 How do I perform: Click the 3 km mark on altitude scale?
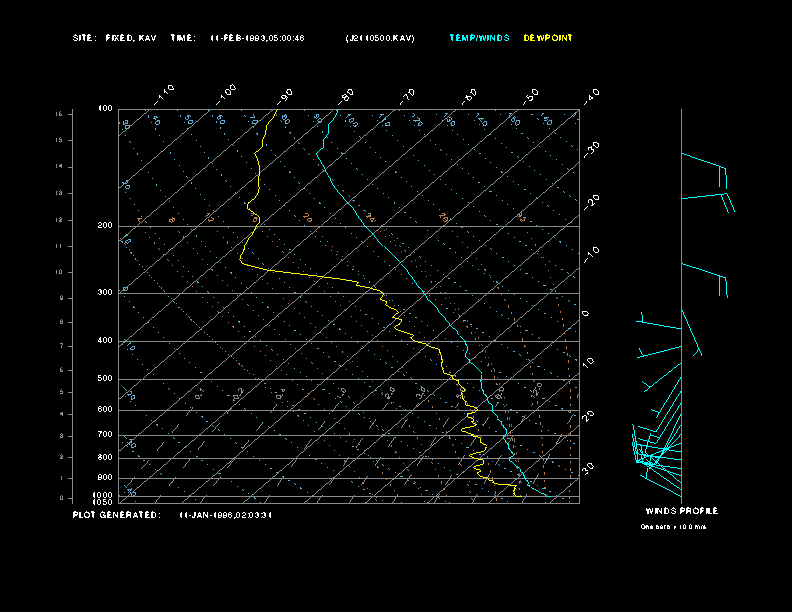coord(61,436)
